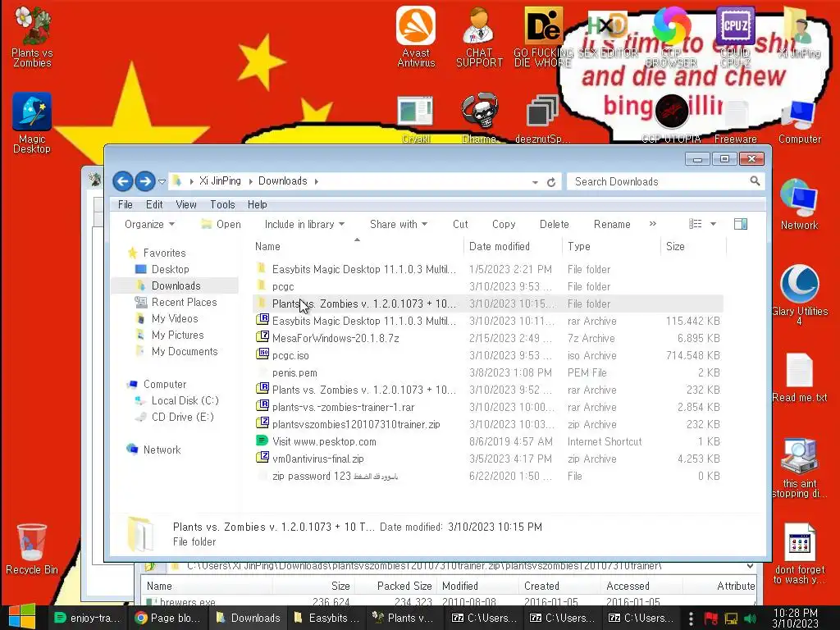Refresh the Downloads folder view

[550, 182]
